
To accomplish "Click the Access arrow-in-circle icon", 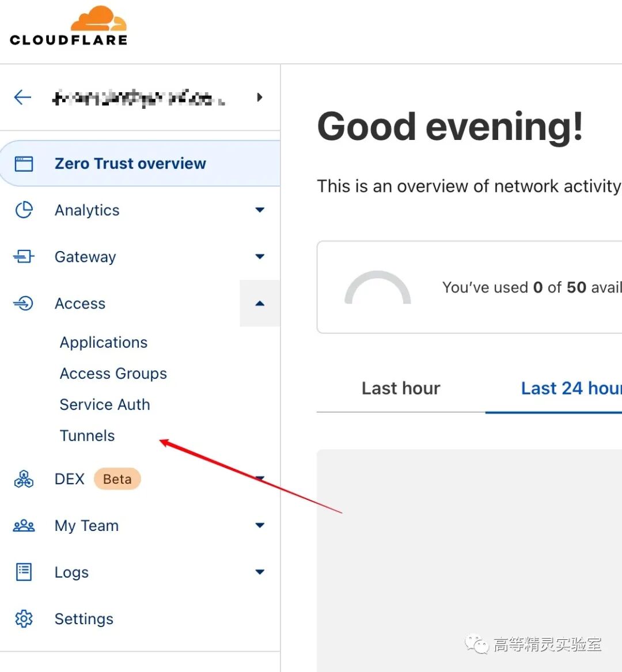I will coord(23,303).
